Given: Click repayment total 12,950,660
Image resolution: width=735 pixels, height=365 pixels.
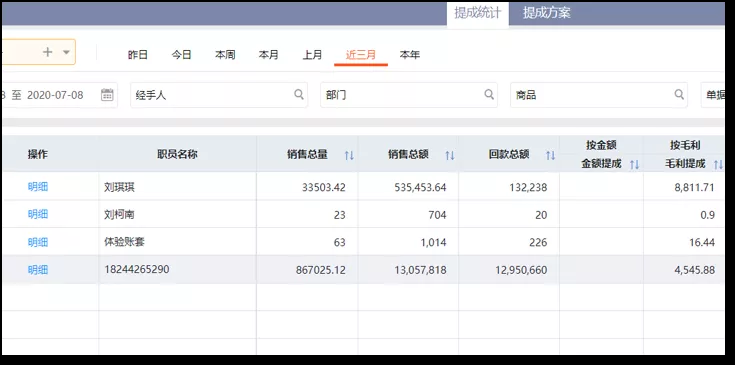Looking at the screenshot, I should (x=521, y=270).
